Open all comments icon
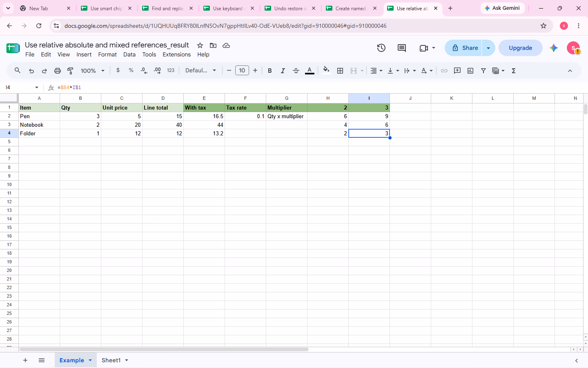The width and height of the screenshot is (588, 368). click(402, 48)
